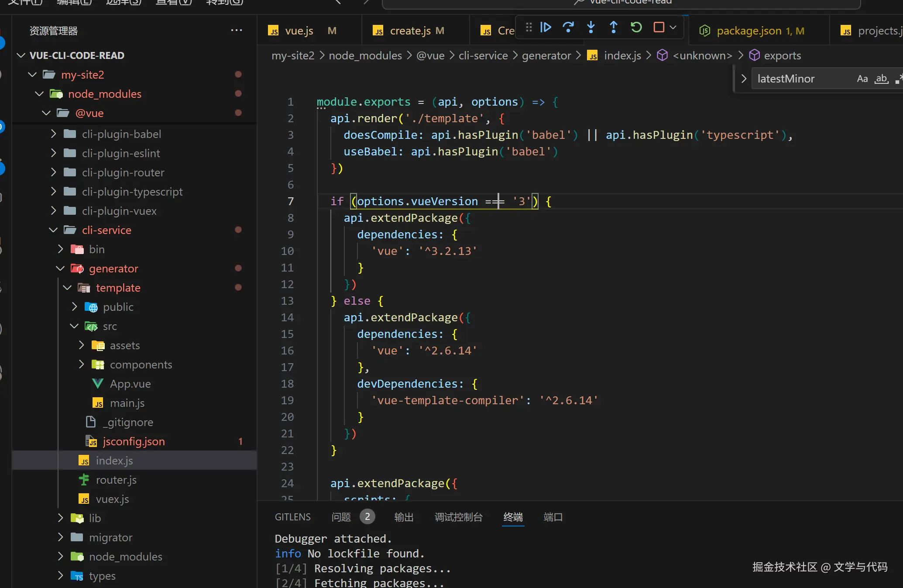Expand the cli-plugin-babel folder
903x588 pixels.
tap(121, 134)
